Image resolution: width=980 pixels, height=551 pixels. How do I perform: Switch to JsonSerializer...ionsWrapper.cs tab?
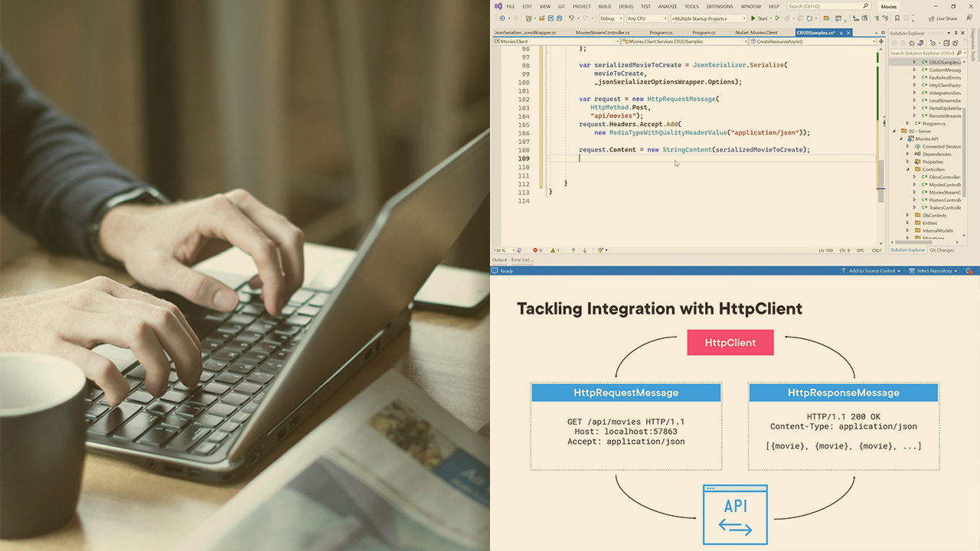click(x=525, y=33)
